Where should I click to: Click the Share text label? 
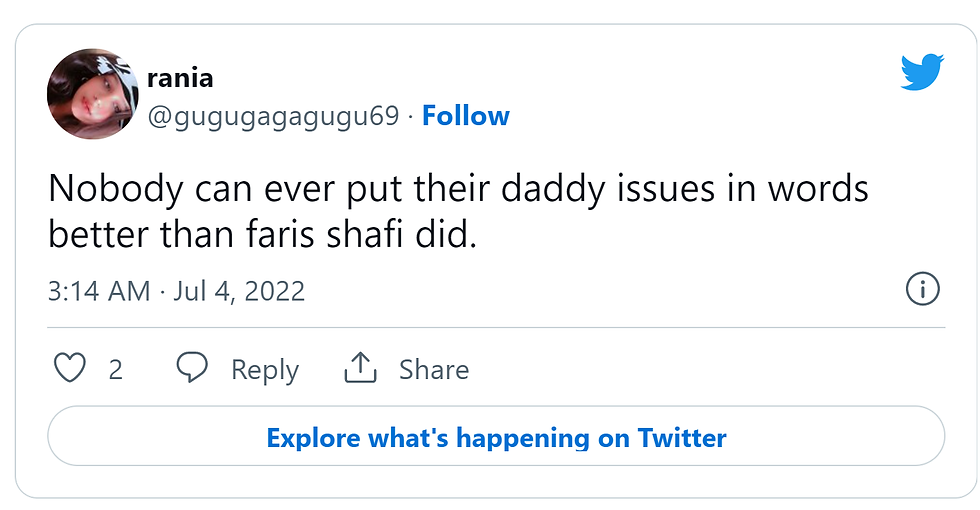(434, 369)
